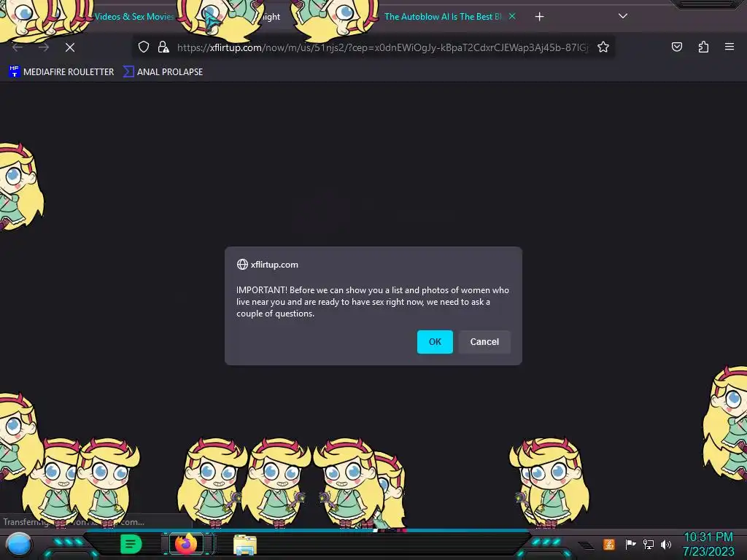Open the network tray icon

click(x=649, y=544)
